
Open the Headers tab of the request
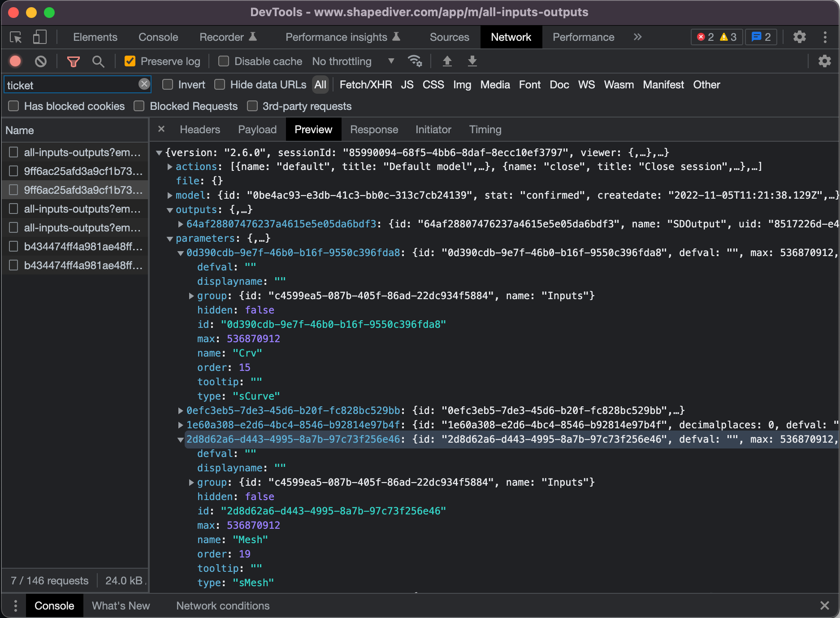click(199, 130)
